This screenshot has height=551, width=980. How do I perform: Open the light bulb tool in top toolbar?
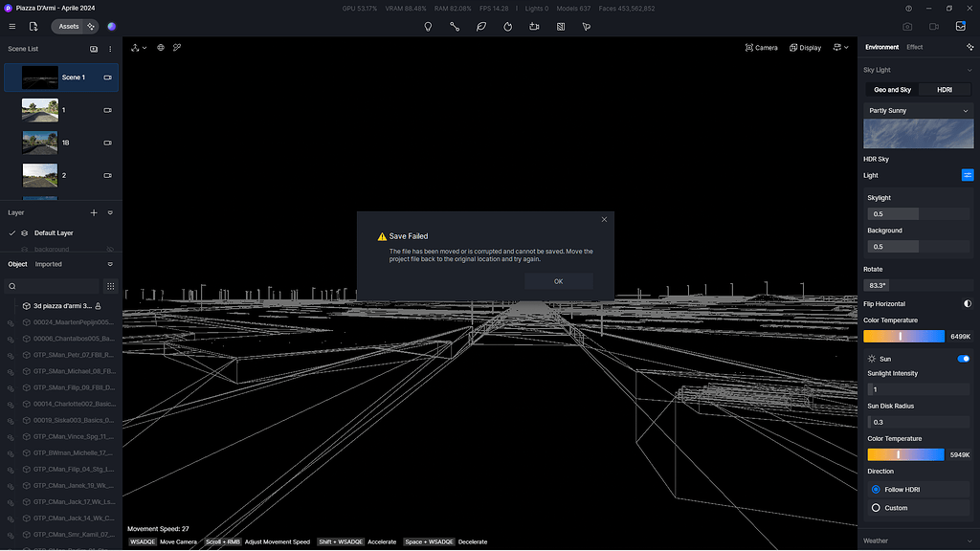[x=428, y=27]
